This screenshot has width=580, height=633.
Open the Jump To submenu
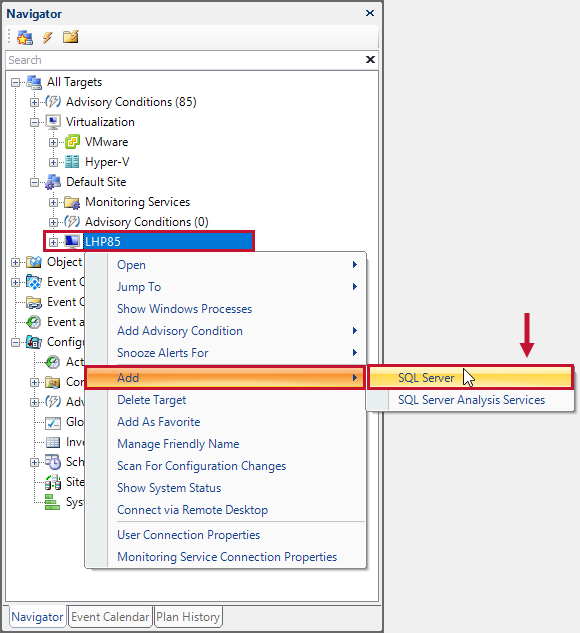point(226,287)
